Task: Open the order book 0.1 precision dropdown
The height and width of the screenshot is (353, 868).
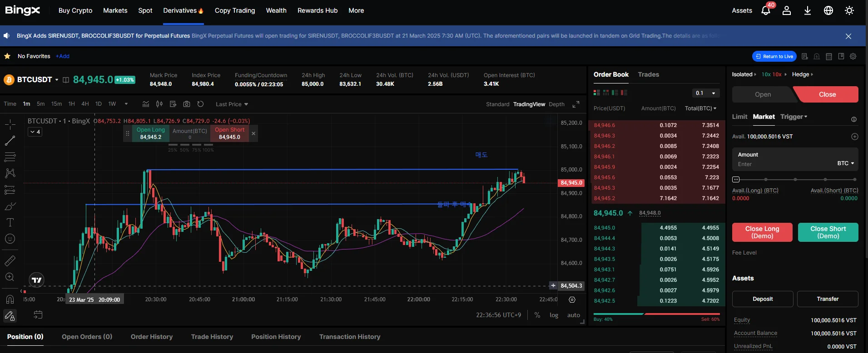Action: coord(706,93)
